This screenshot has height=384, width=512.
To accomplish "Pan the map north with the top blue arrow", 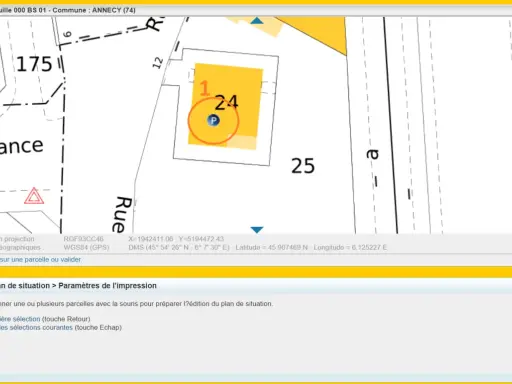I will pos(257,21).
